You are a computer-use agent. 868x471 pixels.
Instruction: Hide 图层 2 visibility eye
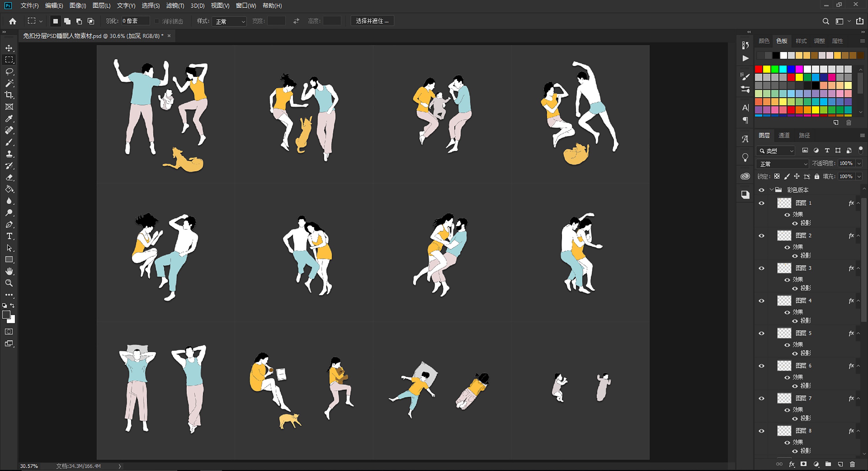762,236
